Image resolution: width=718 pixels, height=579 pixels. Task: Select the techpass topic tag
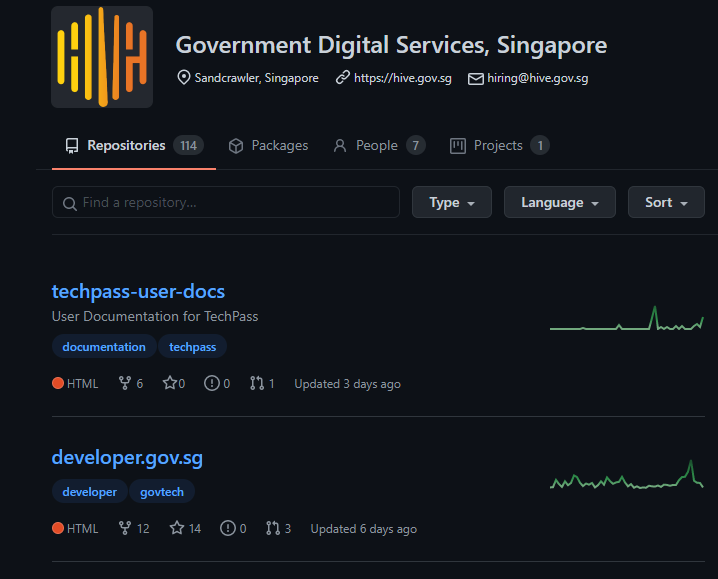(192, 347)
